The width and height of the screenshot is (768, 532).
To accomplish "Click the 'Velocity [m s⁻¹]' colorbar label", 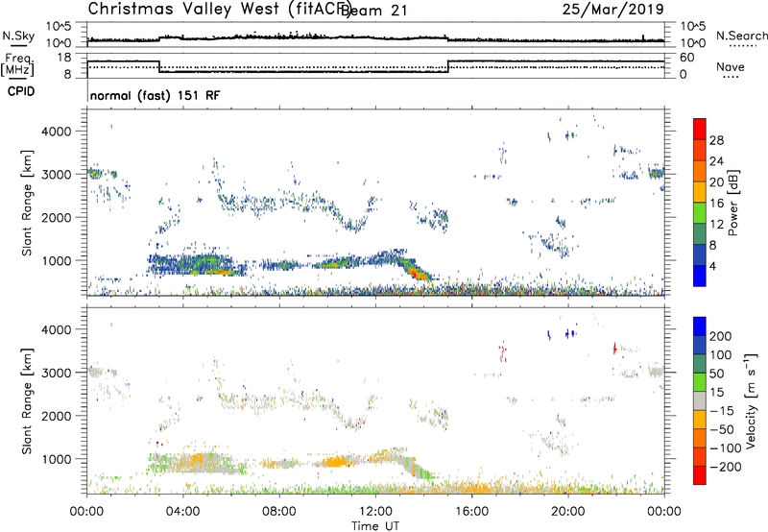I will click(751, 400).
